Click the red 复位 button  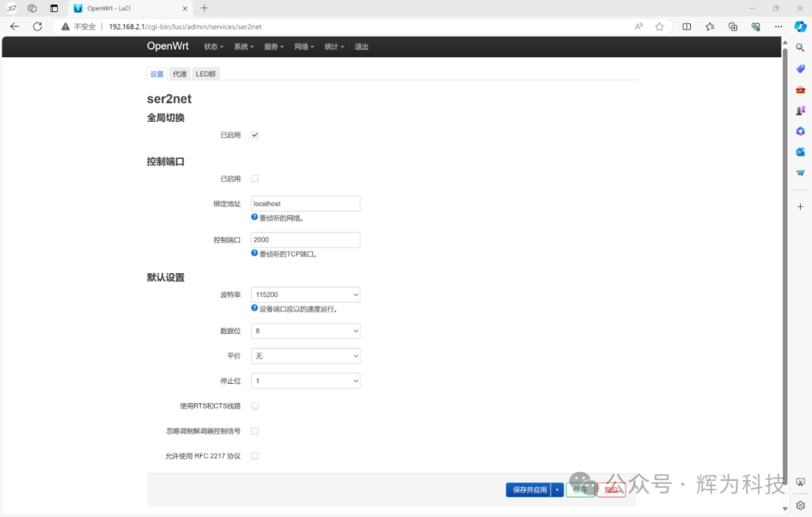[x=611, y=489]
